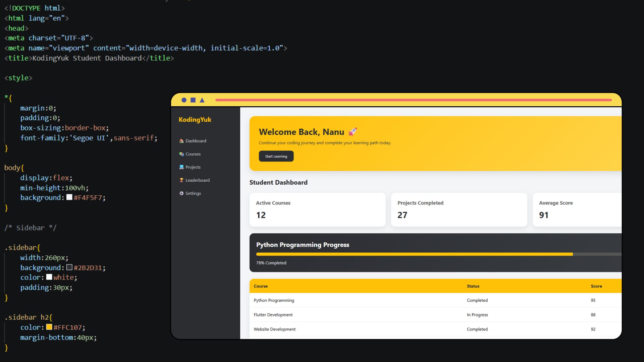Click the KodingYuk logo in sidebar
This screenshot has width=644, height=362.
195,120
